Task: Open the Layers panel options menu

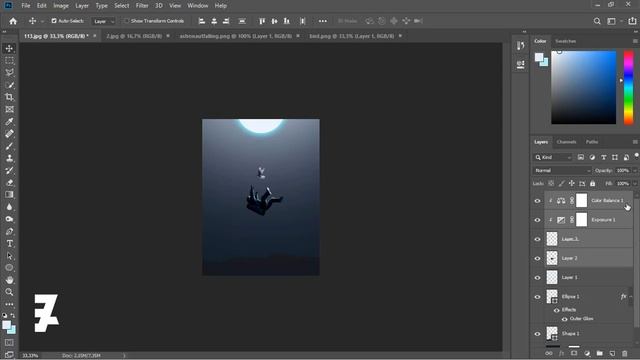Action: point(635,142)
